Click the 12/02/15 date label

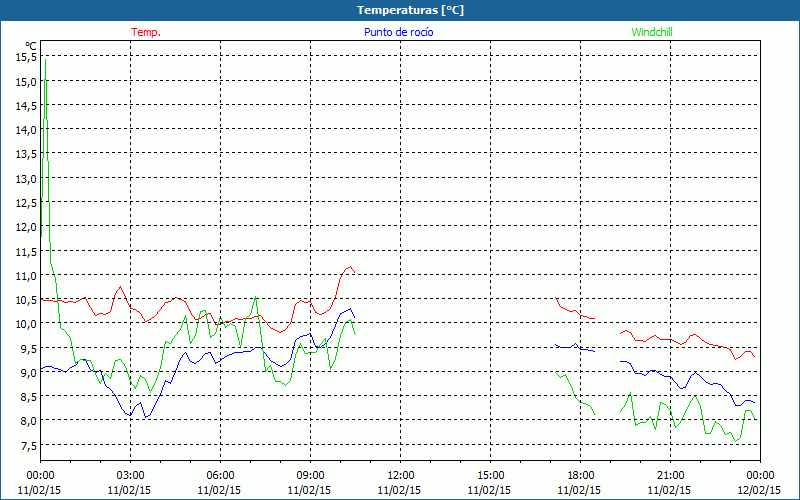(759, 490)
